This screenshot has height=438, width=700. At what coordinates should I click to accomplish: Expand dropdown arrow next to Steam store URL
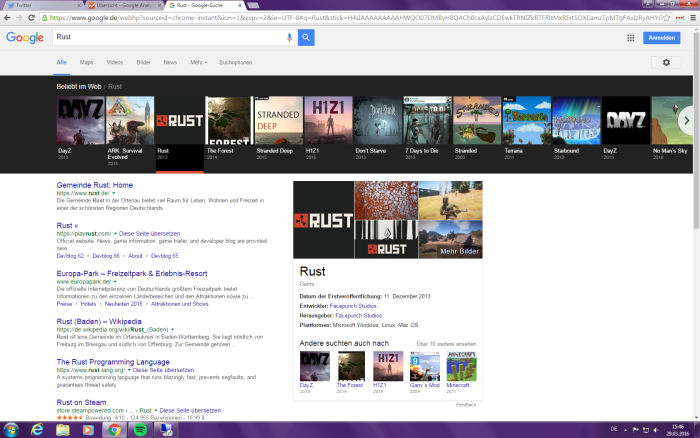coord(156,410)
